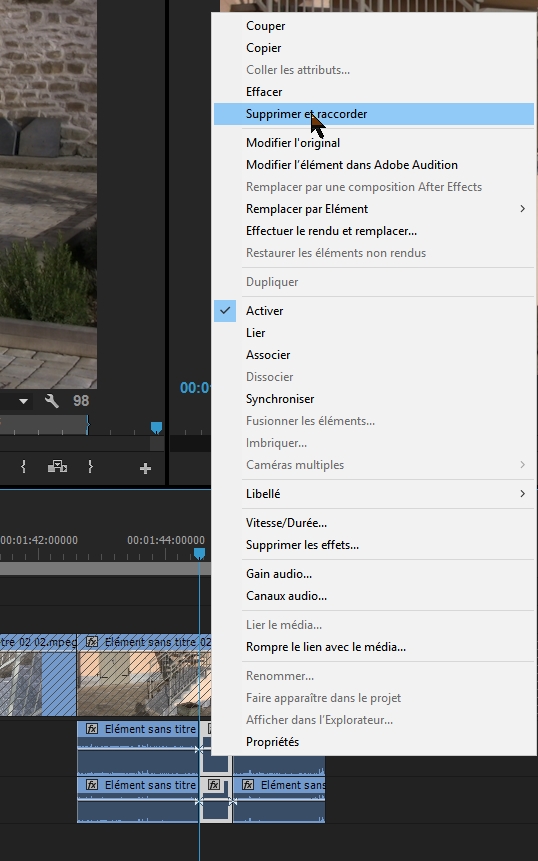Click the Insert clip icon between the brackets

point(57,467)
